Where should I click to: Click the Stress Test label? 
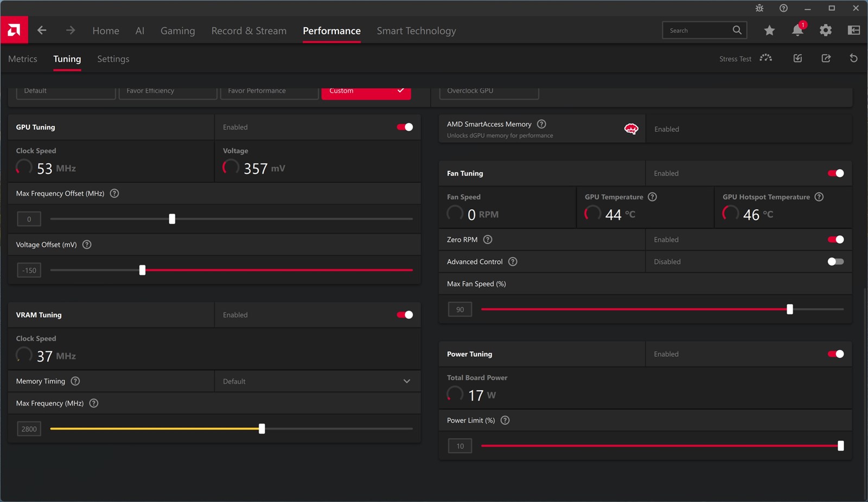[x=735, y=59]
